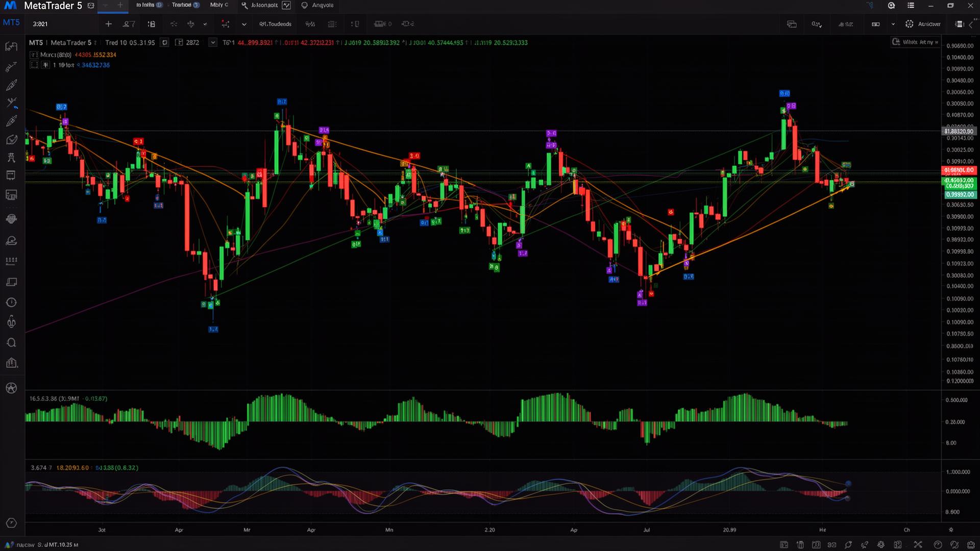Open the Angvole tab

pyautogui.click(x=322, y=5)
